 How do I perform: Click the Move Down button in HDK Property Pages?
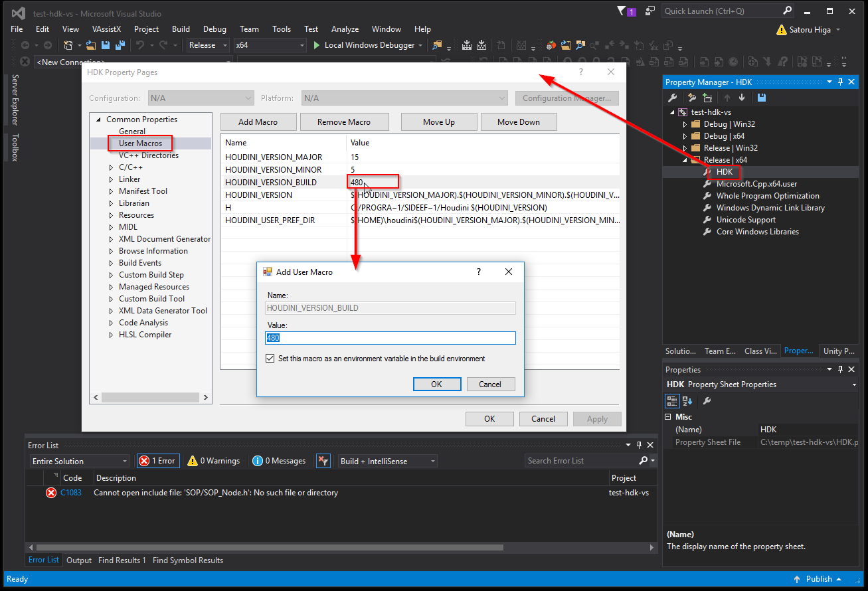(519, 122)
